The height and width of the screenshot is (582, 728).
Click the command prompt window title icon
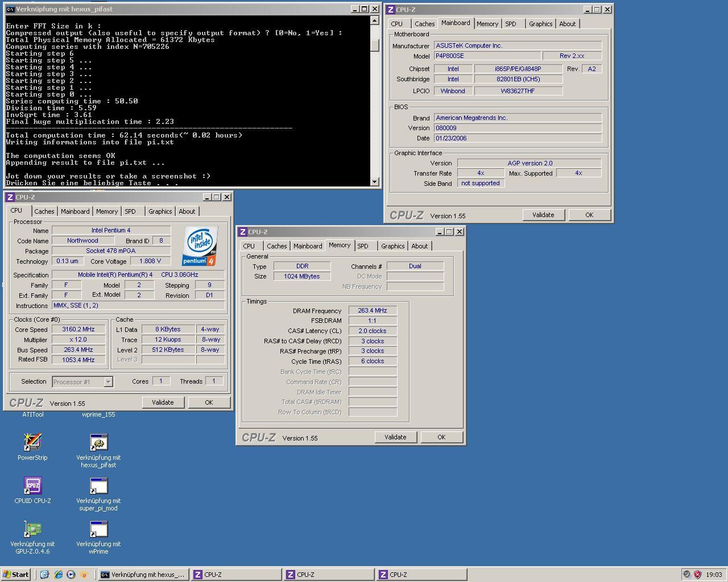10,9
